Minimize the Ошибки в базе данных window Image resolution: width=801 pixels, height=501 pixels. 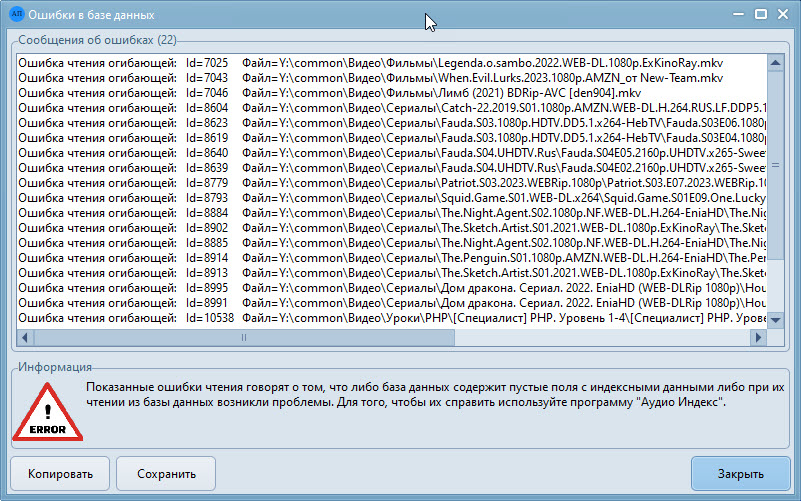(738, 14)
